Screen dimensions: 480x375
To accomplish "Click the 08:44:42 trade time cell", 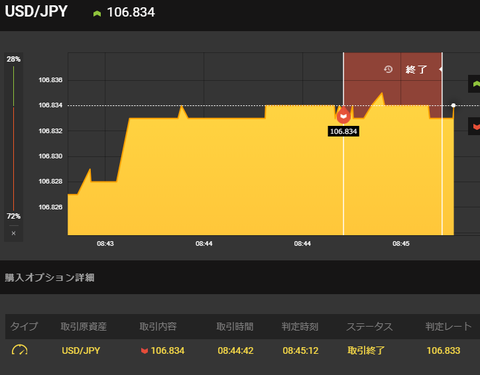I will point(235,351).
